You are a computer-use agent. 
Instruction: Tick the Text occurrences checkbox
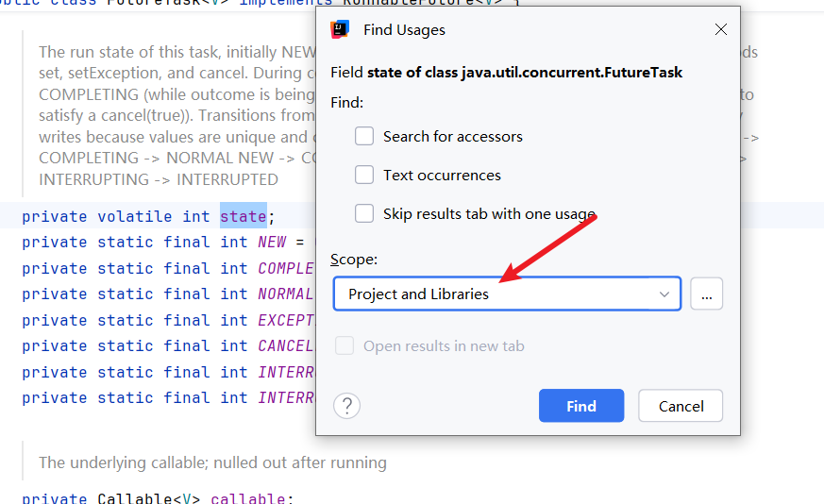pos(364,175)
